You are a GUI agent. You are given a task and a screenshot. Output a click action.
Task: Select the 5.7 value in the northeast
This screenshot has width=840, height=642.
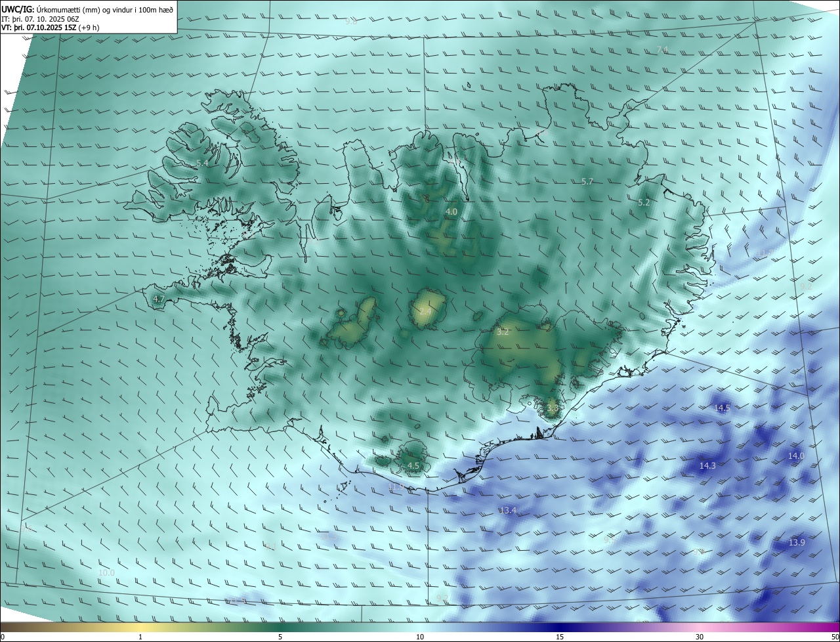click(587, 182)
